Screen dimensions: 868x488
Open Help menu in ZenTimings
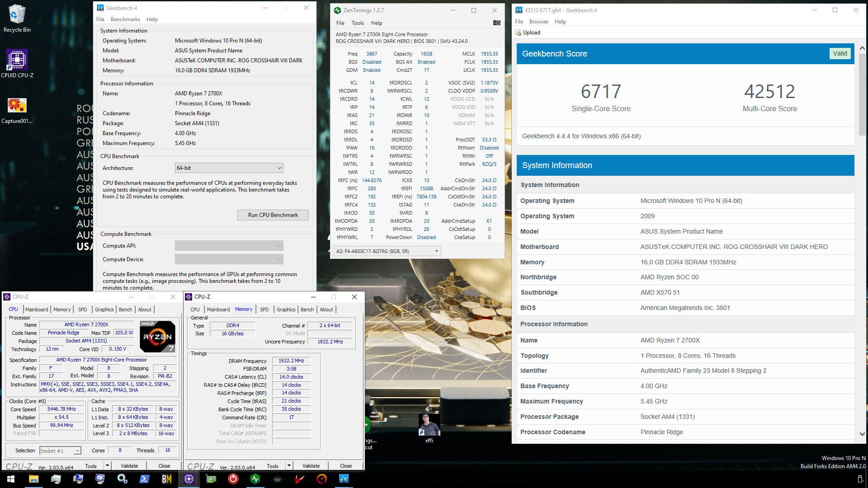377,23
